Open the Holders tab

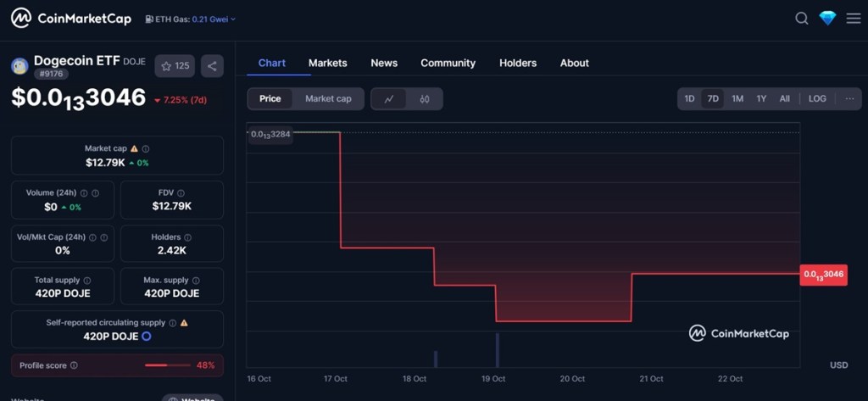[x=518, y=63]
